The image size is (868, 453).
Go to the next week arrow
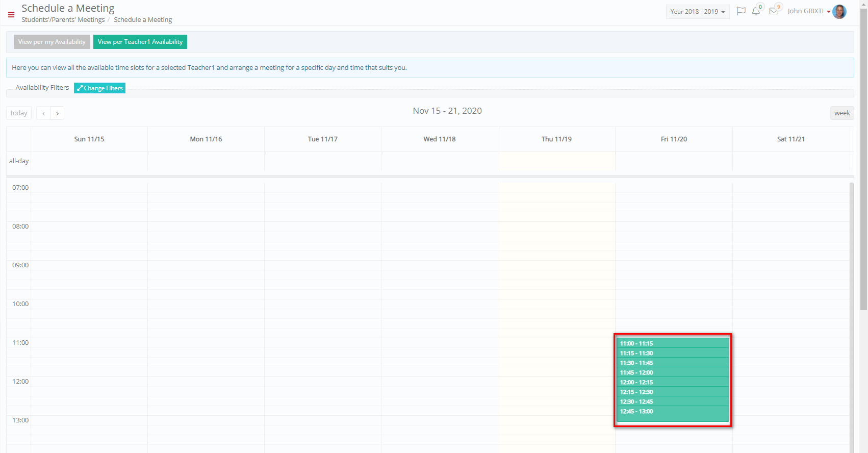coord(57,113)
